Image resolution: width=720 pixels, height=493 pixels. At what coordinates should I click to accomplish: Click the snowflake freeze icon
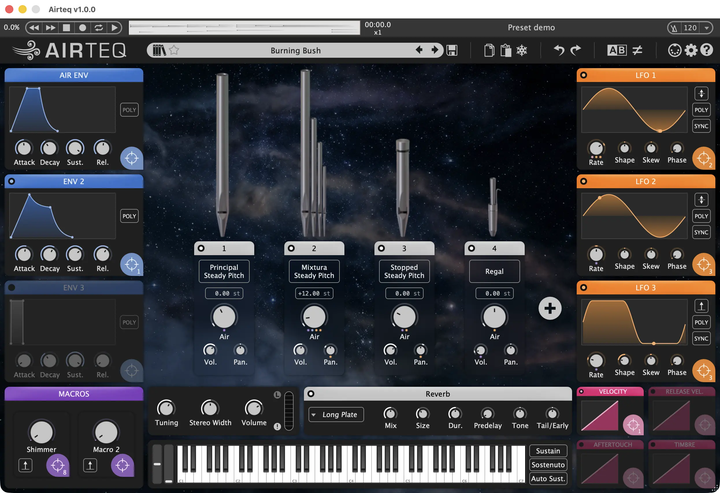(522, 50)
